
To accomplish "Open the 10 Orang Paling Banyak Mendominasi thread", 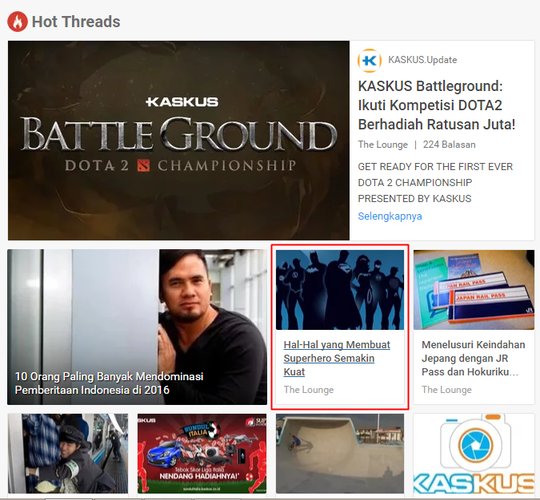I will coord(137,327).
